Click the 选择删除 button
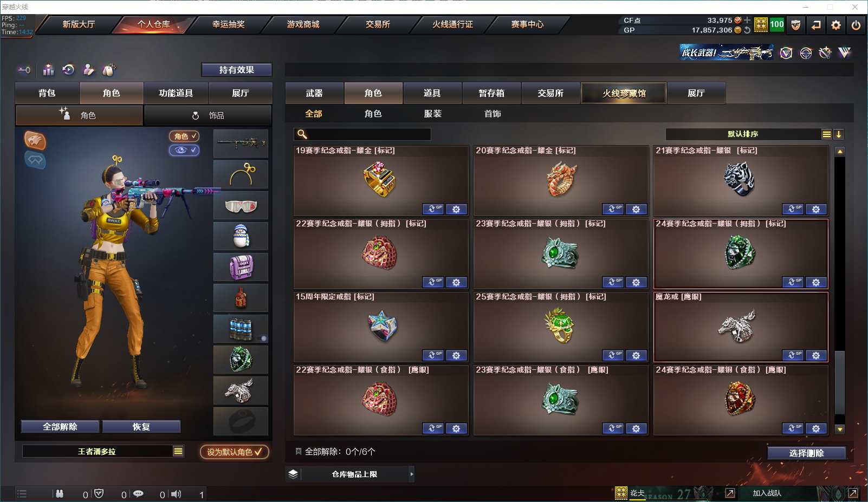The image size is (868, 502). pos(806,453)
